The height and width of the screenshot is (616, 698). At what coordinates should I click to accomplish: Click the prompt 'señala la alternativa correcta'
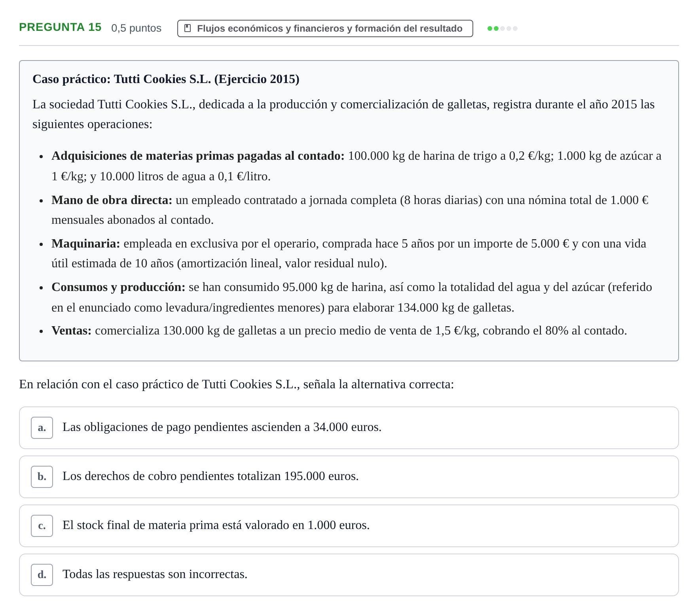(378, 384)
